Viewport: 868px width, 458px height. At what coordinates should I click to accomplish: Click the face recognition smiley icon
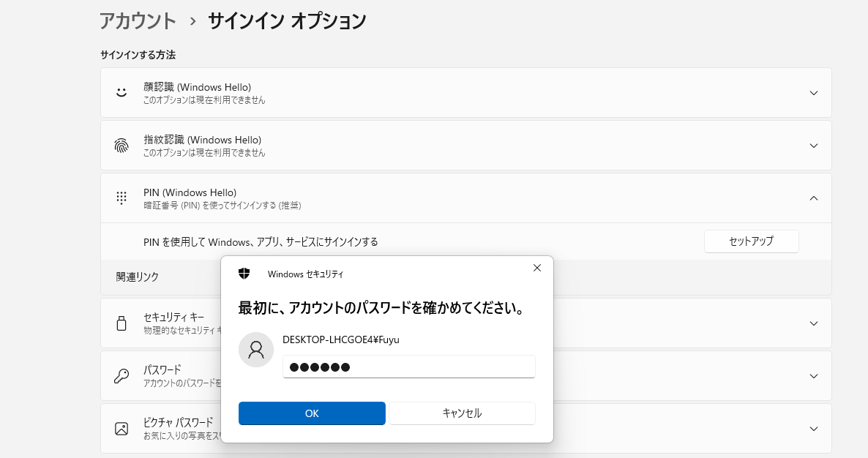point(121,92)
